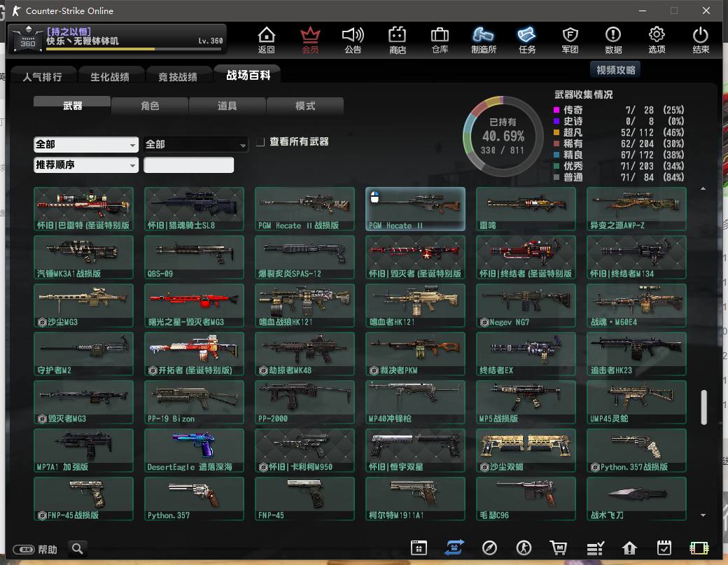Open the 选项 options gear icon
Image resolution: width=728 pixels, height=565 pixels.
(657, 40)
